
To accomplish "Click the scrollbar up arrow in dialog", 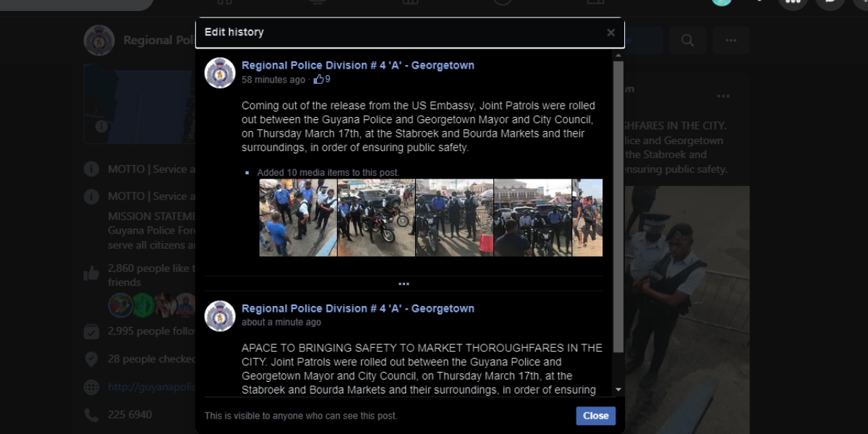I will point(618,55).
